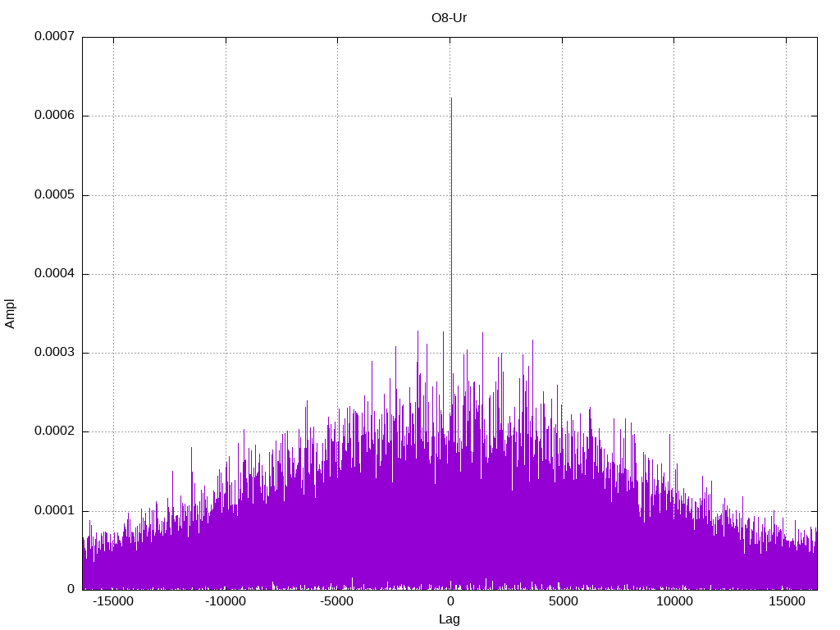
Task: Click the Ampl y-axis label
Action: (x=10, y=313)
